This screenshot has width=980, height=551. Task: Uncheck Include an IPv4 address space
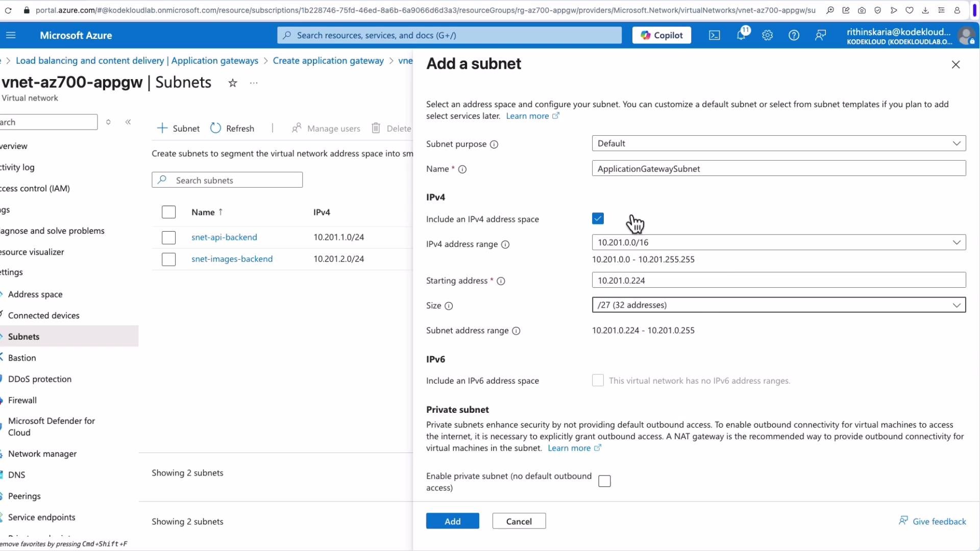tap(598, 219)
